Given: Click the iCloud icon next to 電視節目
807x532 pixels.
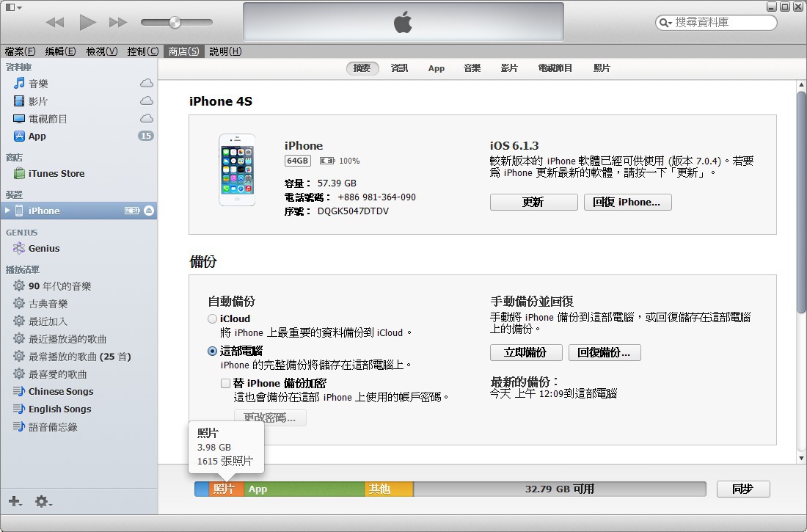Looking at the screenshot, I should point(147,119).
